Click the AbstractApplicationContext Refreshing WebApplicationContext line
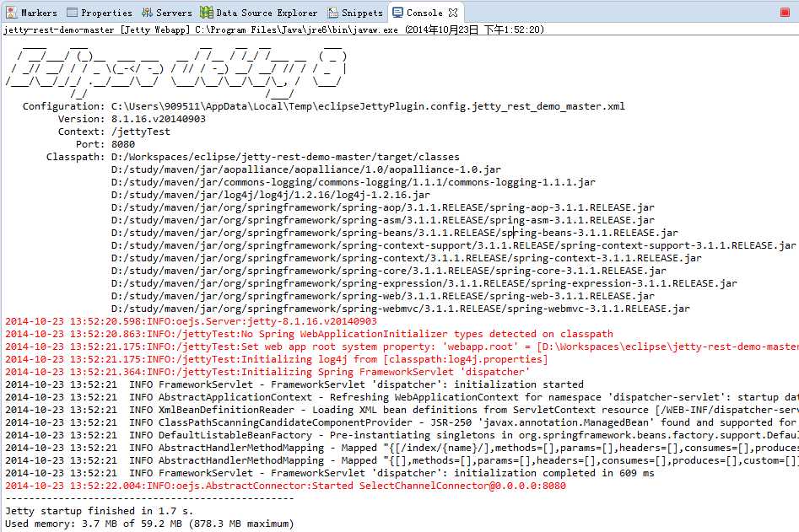This screenshot has height=532, width=799. pyautogui.click(x=402, y=398)
